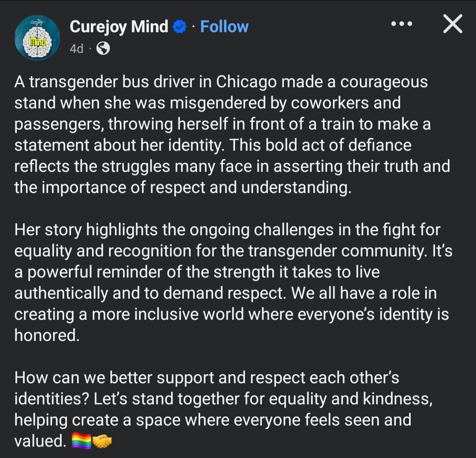Close the post with the X
The width and height of the screenshot is (476, 458).
453,24
